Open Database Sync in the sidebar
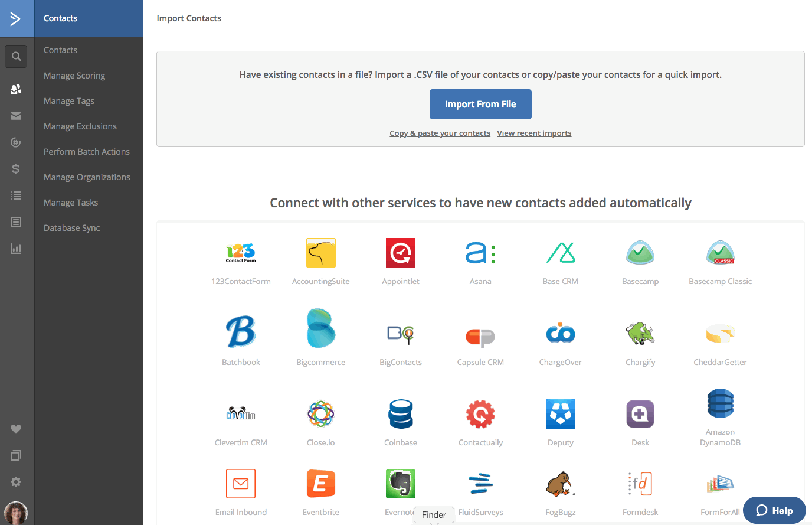The height and width of the screenshot is (525, 812). pyautogui.click(x=72, y=228)
